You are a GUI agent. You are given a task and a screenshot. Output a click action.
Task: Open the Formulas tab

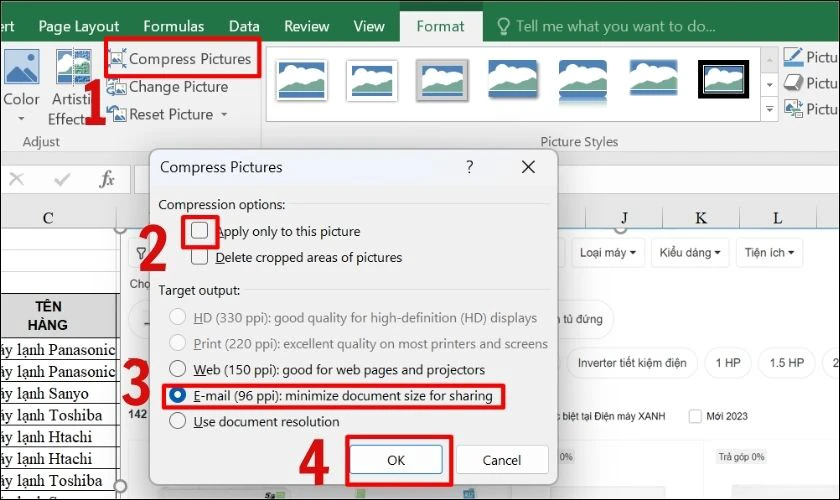click(x=174, y=26)
